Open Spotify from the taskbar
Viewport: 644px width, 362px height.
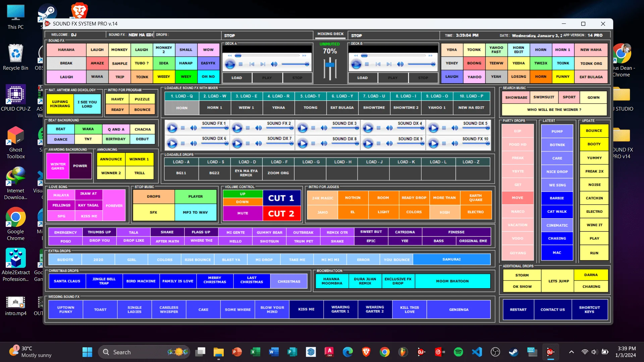click(x=458, y=352)
